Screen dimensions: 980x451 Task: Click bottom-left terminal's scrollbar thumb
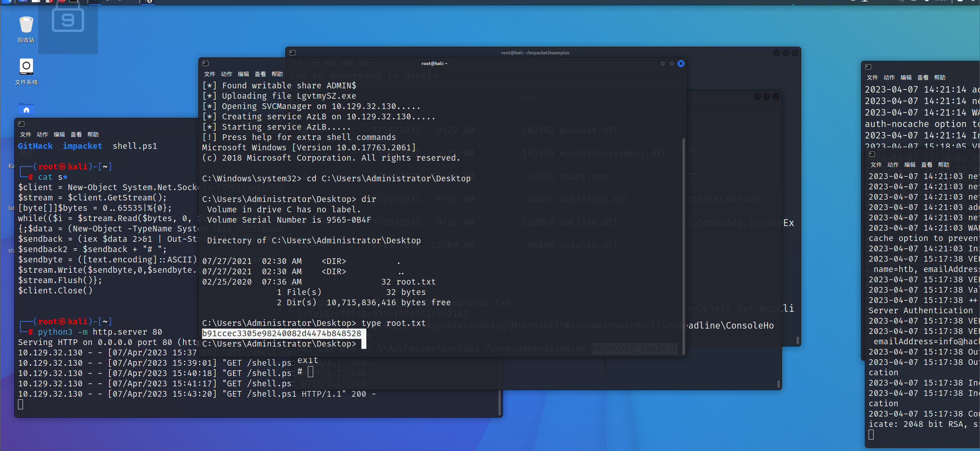500,402
